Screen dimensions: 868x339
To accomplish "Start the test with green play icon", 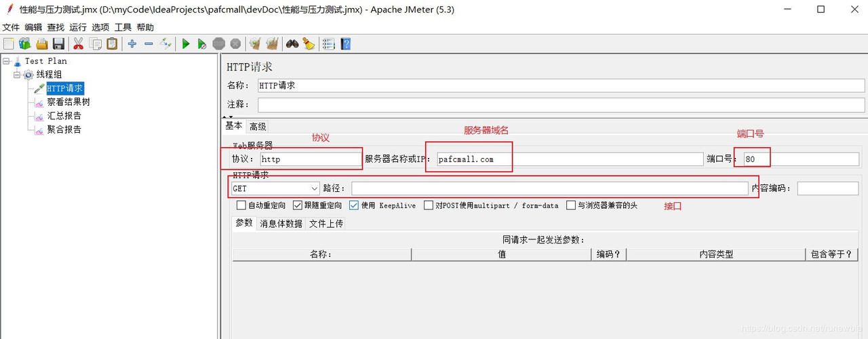I will pos(186,44).
